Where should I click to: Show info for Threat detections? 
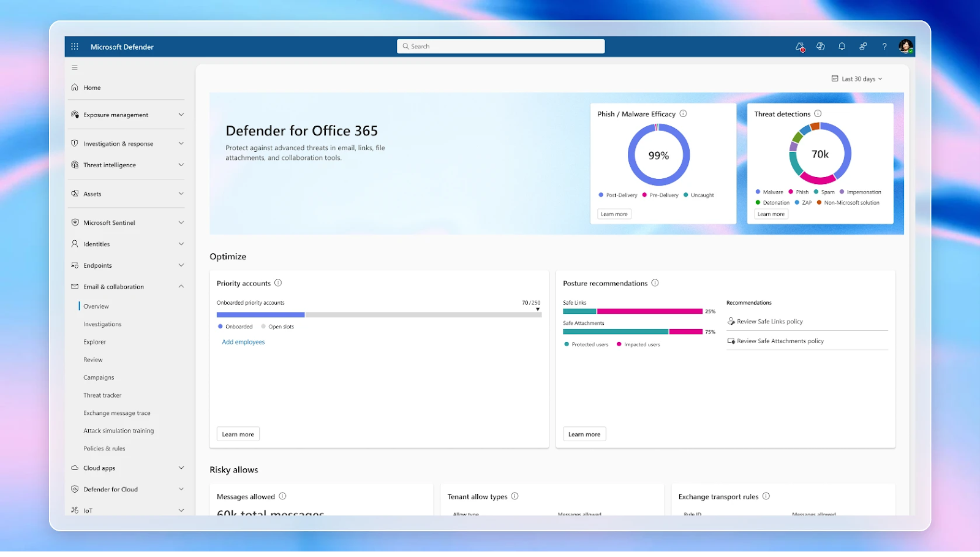[x=818, y=113]
